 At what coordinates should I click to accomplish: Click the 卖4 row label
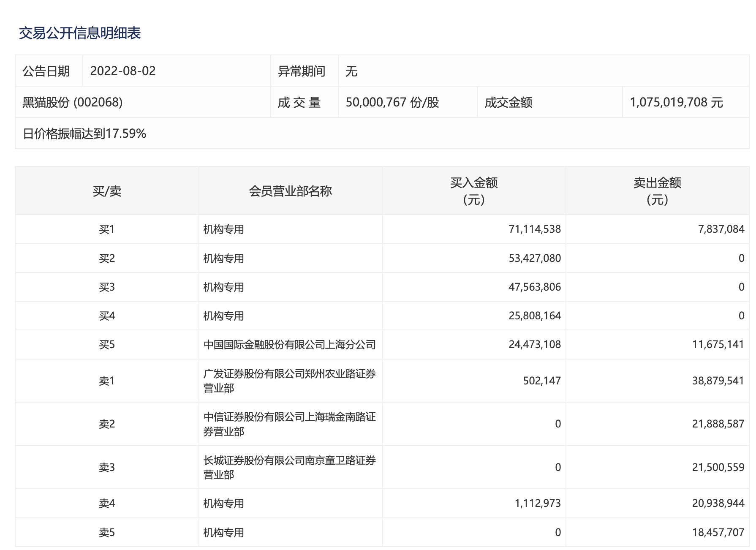tap(107, 503)
